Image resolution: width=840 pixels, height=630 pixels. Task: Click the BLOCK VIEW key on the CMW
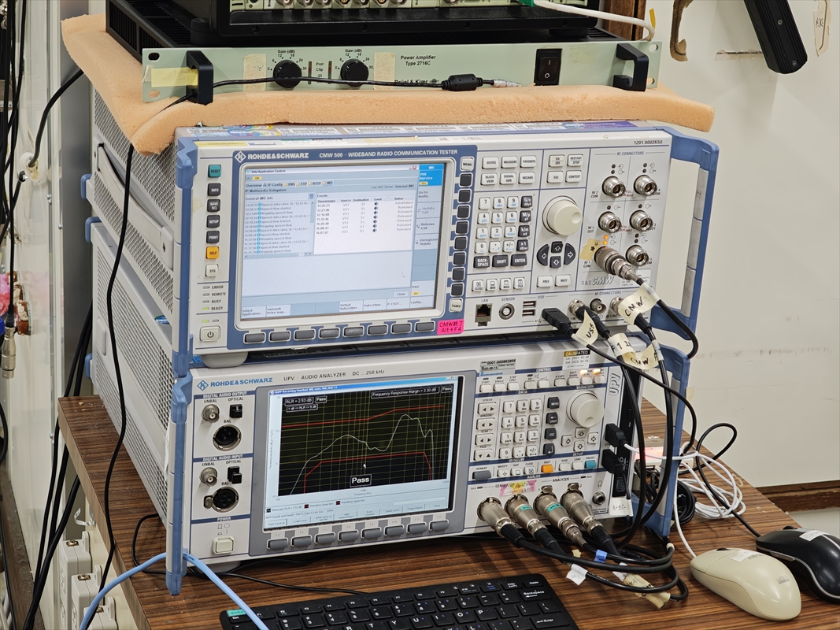pos(489,179)
